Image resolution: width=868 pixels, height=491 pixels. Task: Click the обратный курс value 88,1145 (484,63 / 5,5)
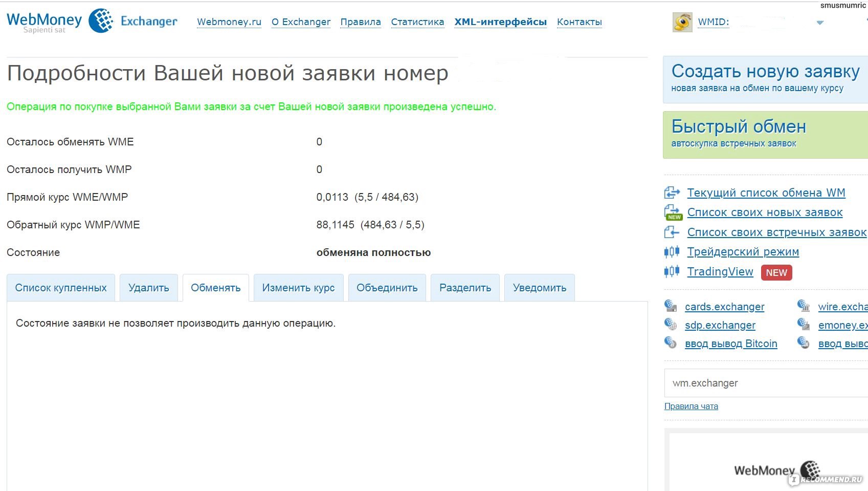[x=370, y=225]
